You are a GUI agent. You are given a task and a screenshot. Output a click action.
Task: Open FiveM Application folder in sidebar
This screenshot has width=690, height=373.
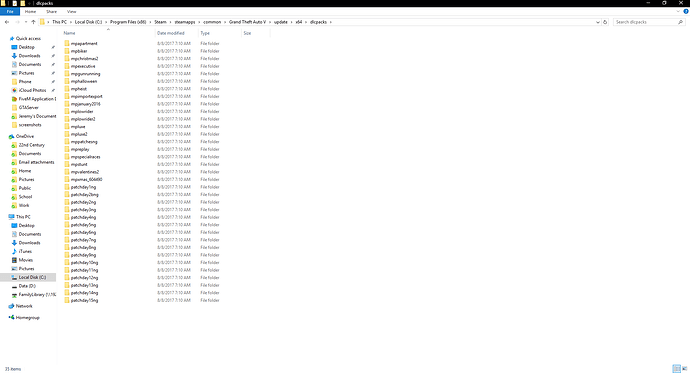(x=37, y=99)
